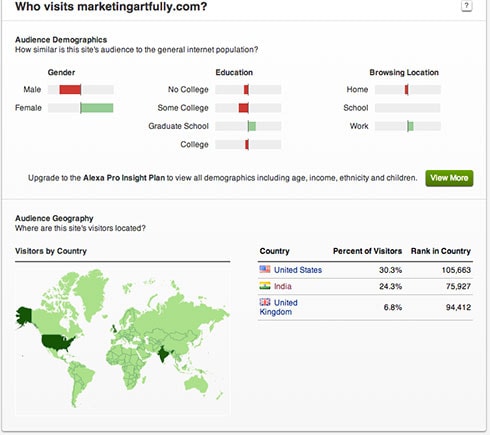
Task: Click the India flag icon
Action: [x=265, y=285]
